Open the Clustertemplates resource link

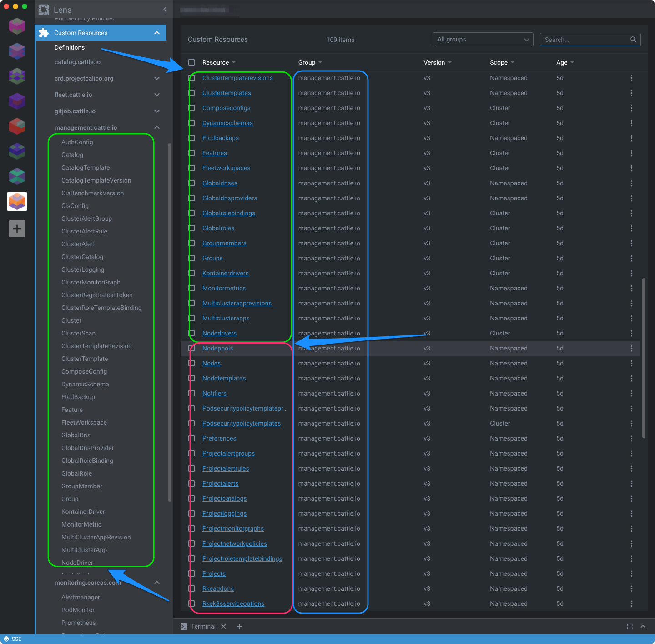[x=227, y=93]
